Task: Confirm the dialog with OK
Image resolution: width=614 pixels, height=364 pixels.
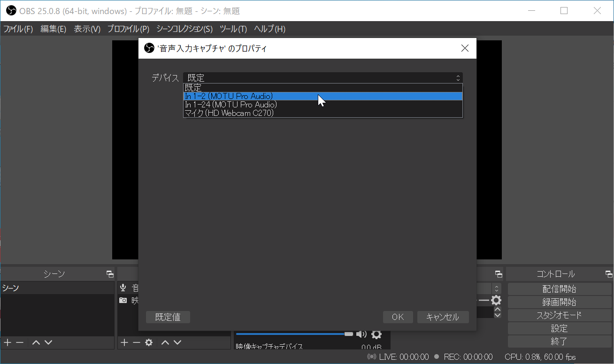Action: [398, 317]
